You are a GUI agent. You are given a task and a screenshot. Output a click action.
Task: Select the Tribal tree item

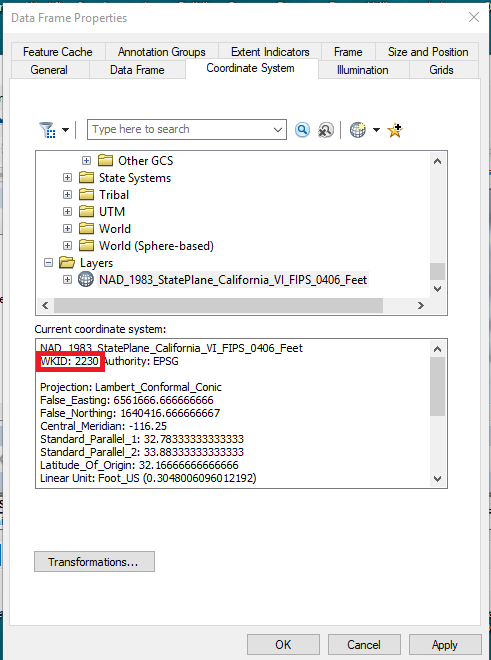click(x=114, y=195)
